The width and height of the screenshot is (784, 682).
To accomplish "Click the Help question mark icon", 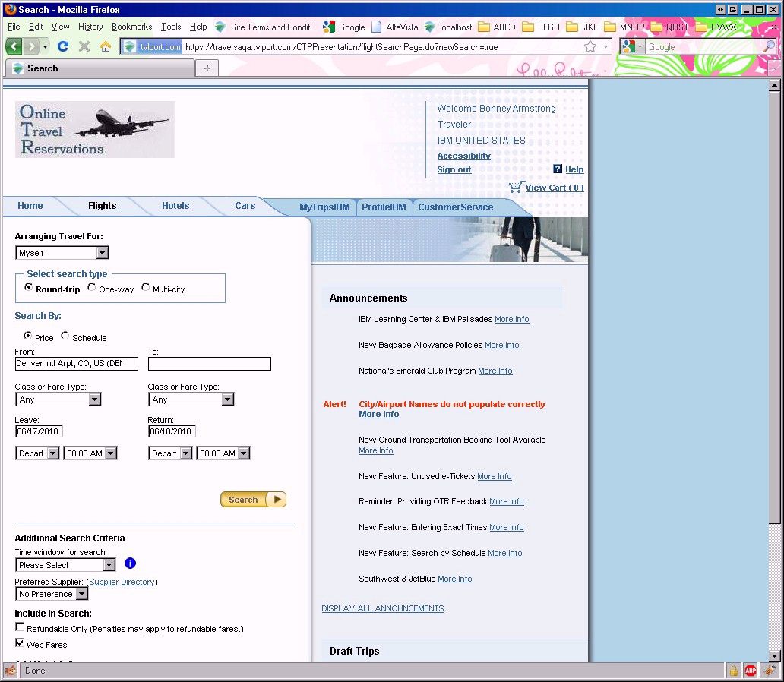I will pyautogui.click(x=558, y=169).
